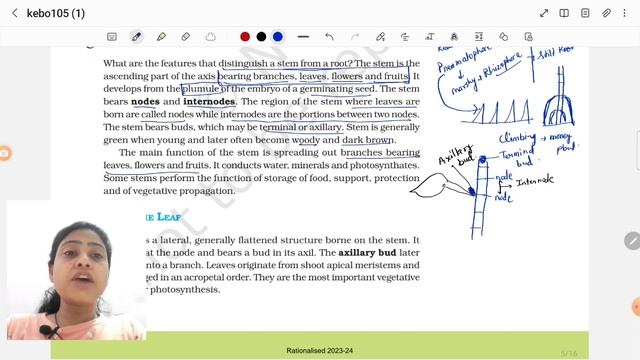
Task: Choose the red pen color
Action: click(x=245, y=37)
